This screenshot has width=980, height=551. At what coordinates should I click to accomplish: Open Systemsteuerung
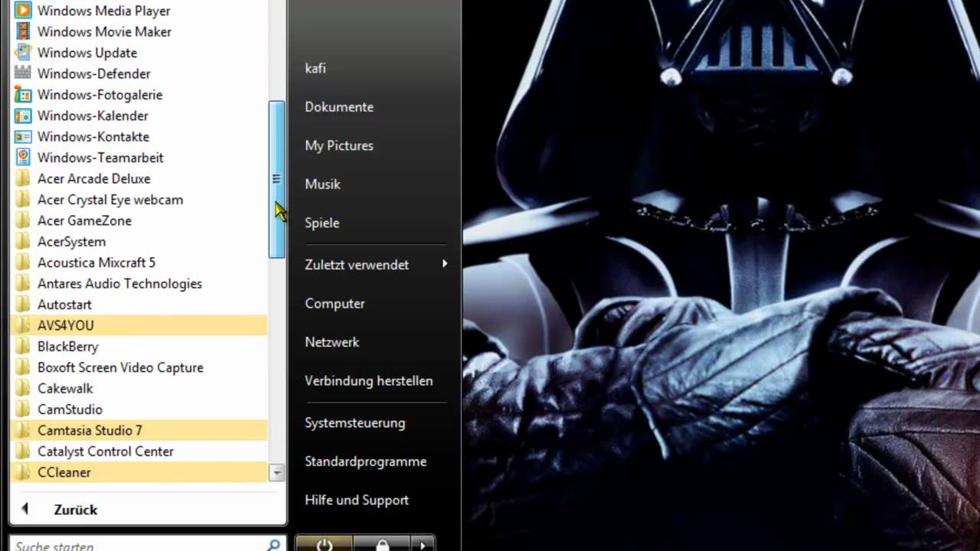(355, 423)
